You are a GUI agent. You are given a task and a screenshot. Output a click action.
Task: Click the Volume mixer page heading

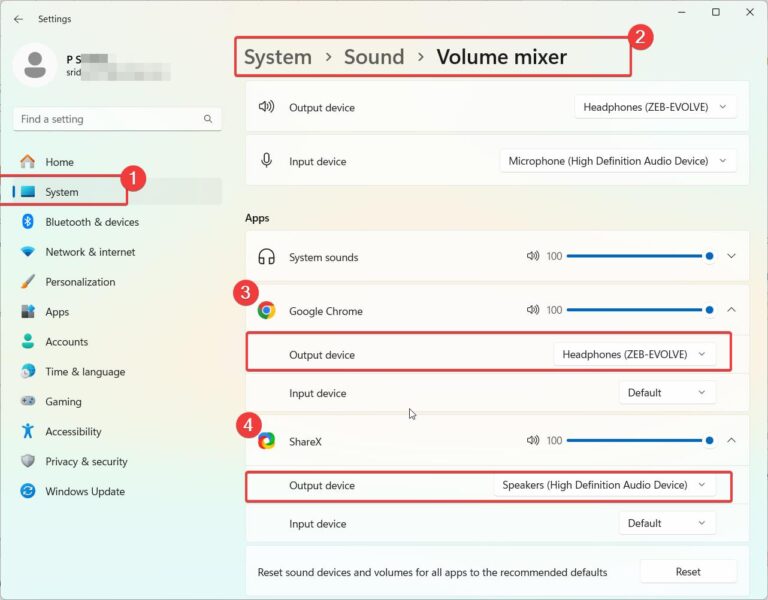502,57
